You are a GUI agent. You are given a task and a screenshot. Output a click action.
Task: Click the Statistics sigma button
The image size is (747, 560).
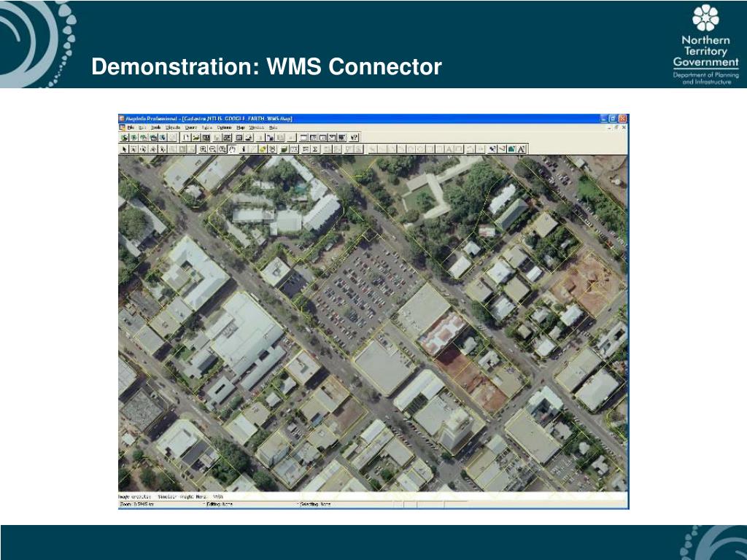tap(315, 149)
